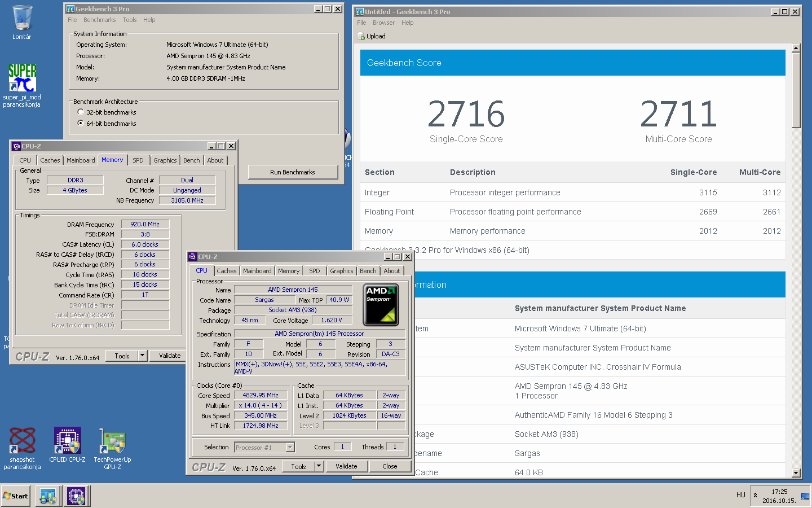The height and width of the screenshot is (508, 812).
Task: Click scroll up arrow in Geekbench results
Action: point(796,48)
